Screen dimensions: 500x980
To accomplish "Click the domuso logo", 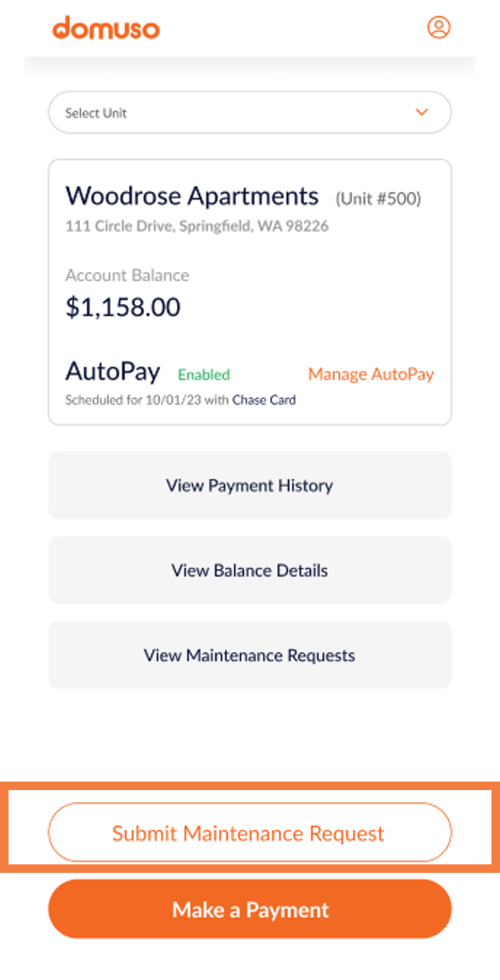I will pyautogui.click(x=106, y=28).
